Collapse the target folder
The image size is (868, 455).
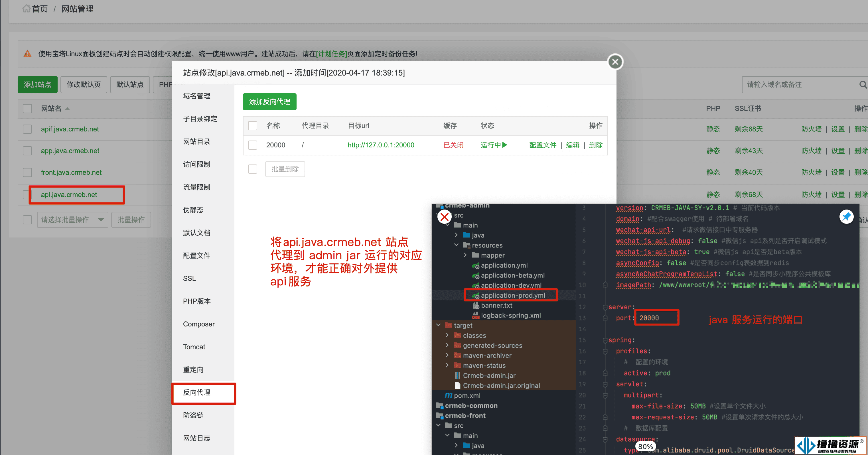point(438,325)
